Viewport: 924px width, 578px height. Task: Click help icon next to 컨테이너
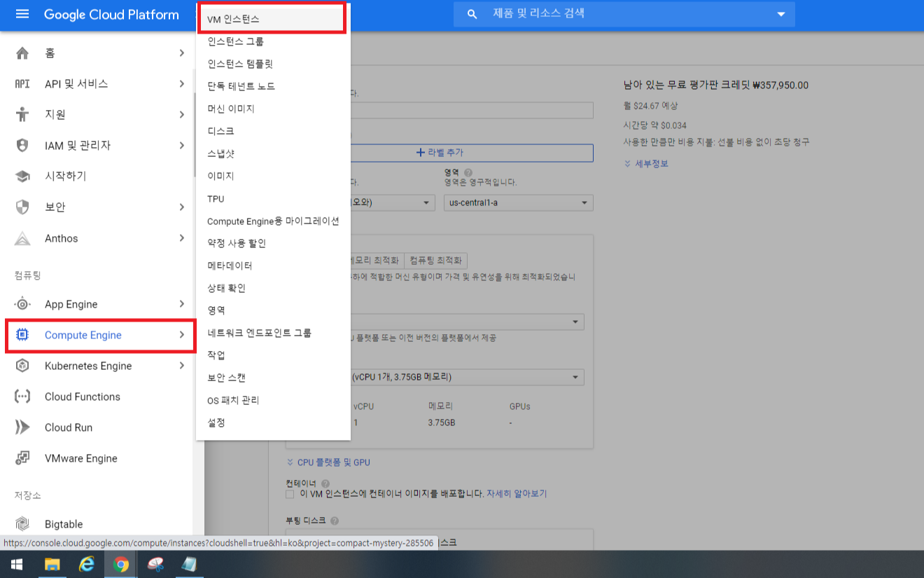325,483
